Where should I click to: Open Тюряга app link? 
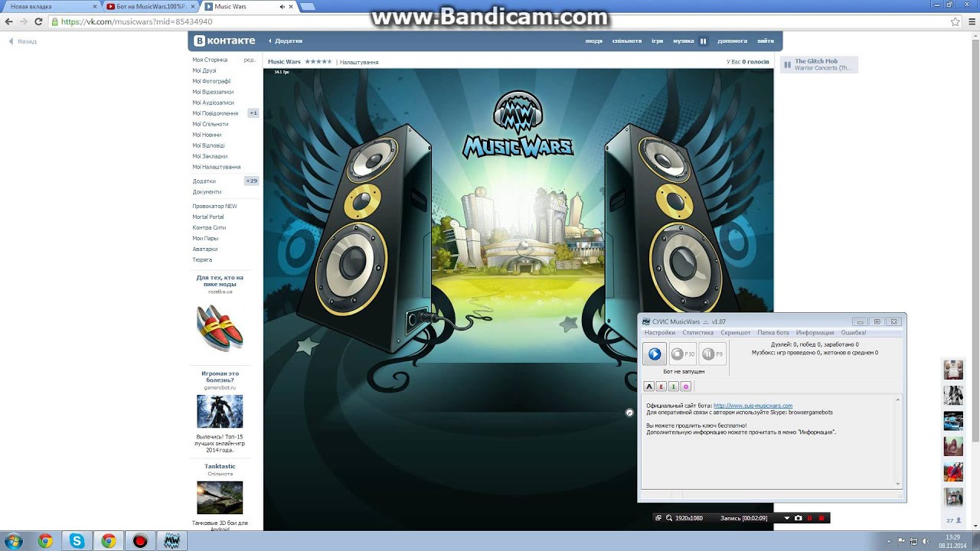(202, 260)
